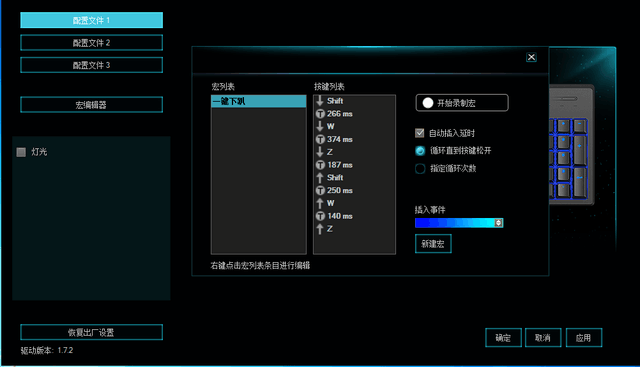Click timer icon of 266 ms delay
Screen dimensions: 640x367
(320, 114)
